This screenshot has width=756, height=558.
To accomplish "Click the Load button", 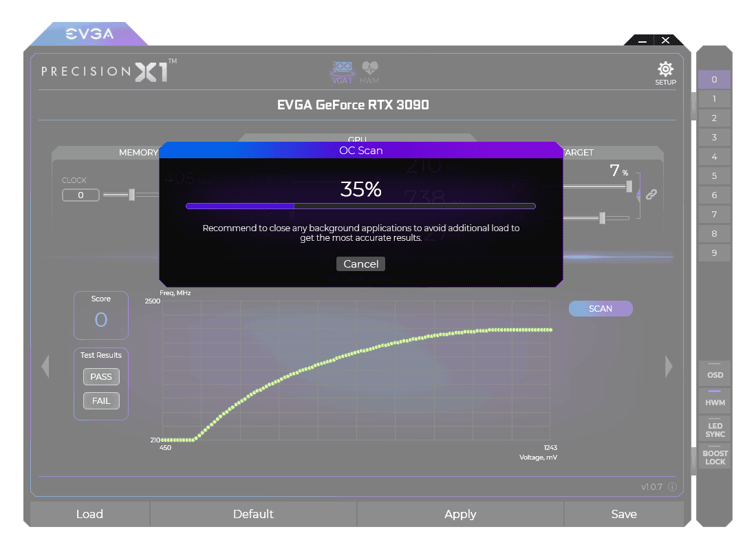I will (x=89, y=514).
